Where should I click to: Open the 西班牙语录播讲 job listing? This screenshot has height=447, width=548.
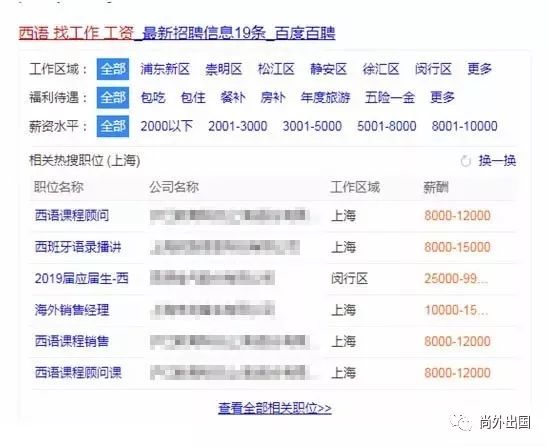pyautogui.click(x=78, y=247)
